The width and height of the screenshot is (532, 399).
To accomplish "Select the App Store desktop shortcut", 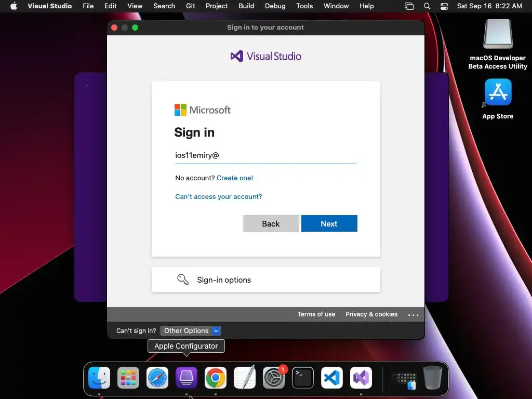I will 498,99.
